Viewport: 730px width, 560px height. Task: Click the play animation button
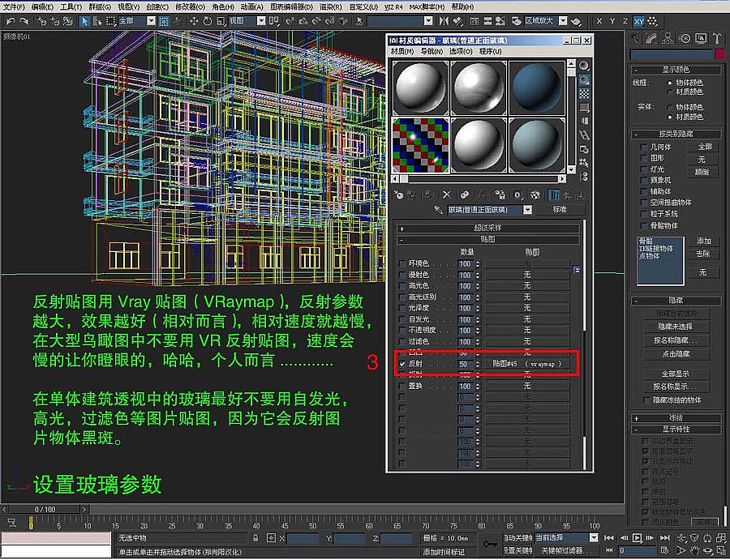637,538
